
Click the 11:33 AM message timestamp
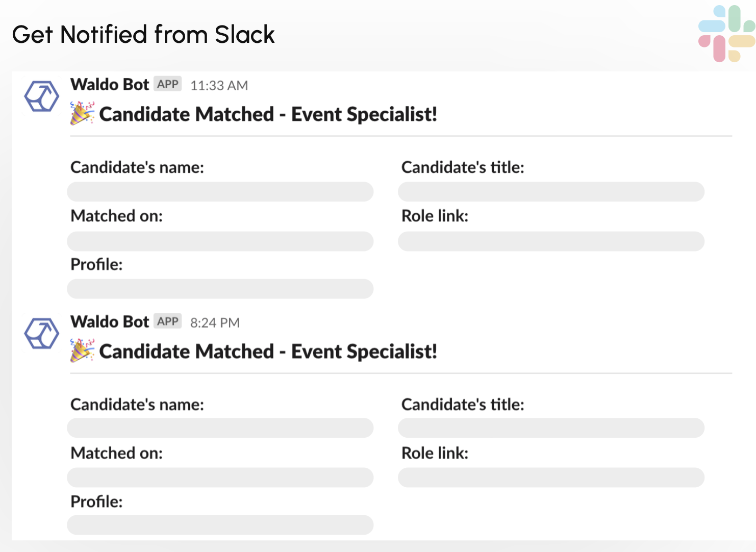pos(219,86)
